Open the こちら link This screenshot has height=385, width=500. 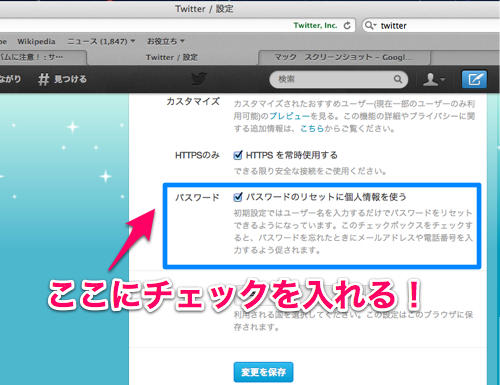(x=312, y=128)
